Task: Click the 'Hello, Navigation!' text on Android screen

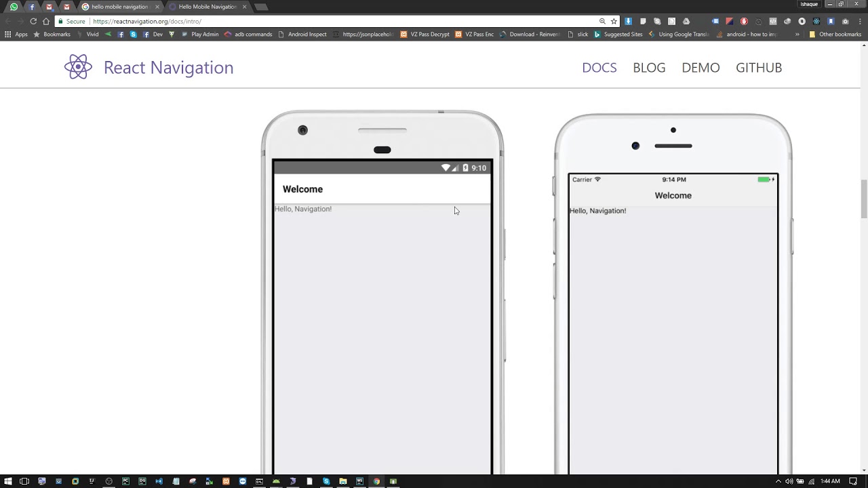Action: tap(303, 209)
